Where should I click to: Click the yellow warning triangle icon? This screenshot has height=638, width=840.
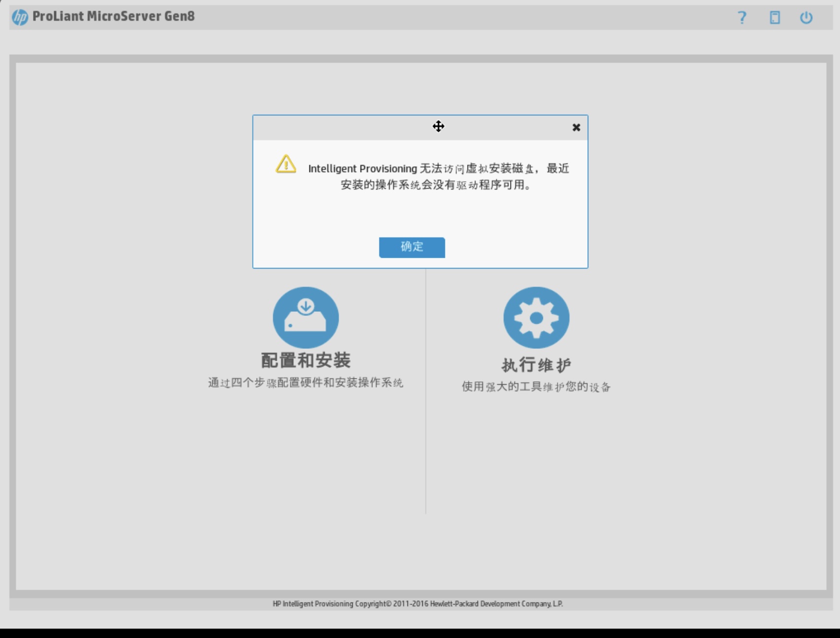pyautogui.click(x=286, y=164)
